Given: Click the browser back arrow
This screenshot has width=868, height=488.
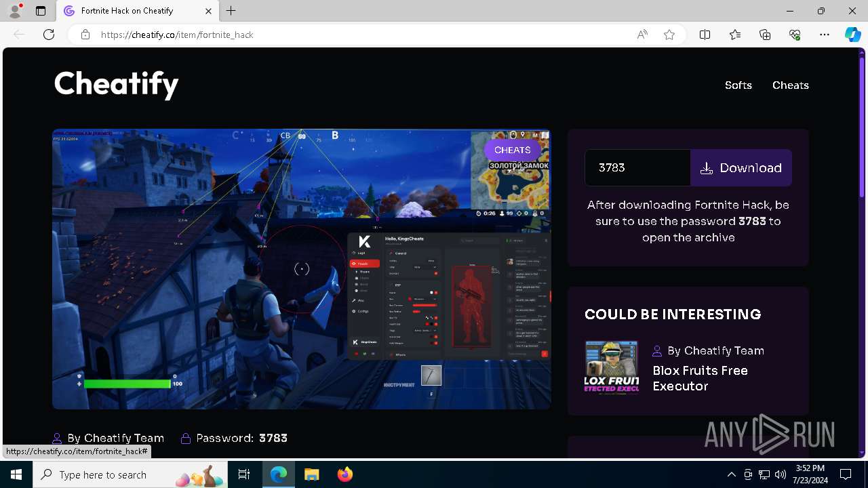Looking at the screenshot, I should coord(19,35).
